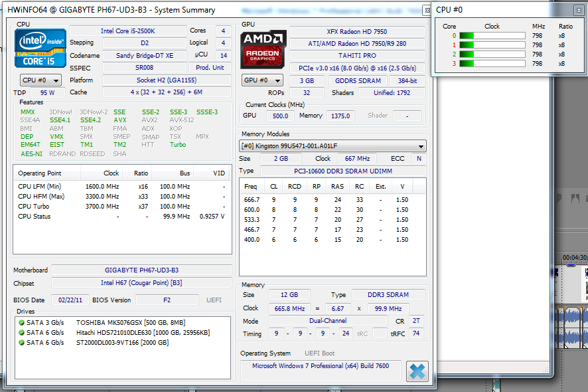Screen dimensions: 588x392
Task: Click the PCIe v3.0 x16 link field
Action: (357, 68)
